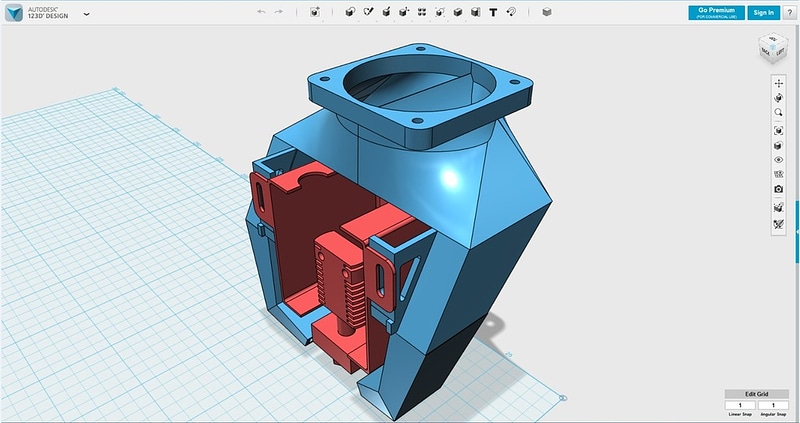800x423 pixels.
Task: Toggle the Snap magnet tool
Action: click(511, 12)
